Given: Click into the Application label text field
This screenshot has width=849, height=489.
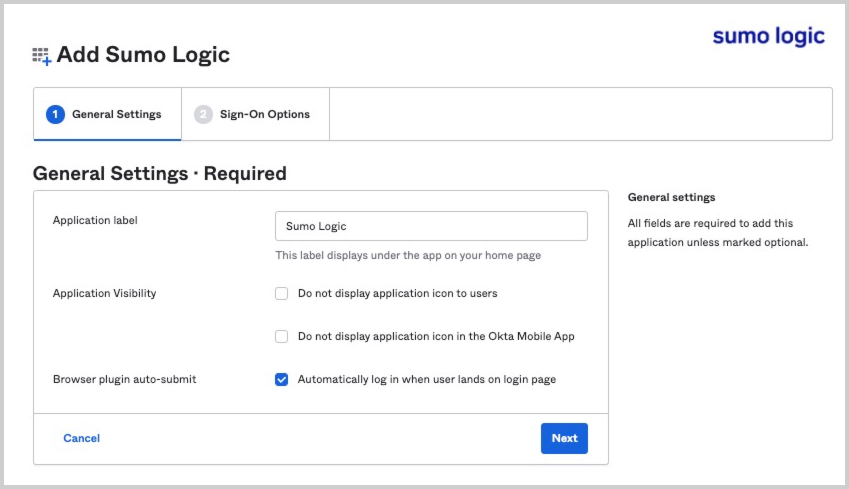Looking at the screenshot, I should tap(431, 226).
